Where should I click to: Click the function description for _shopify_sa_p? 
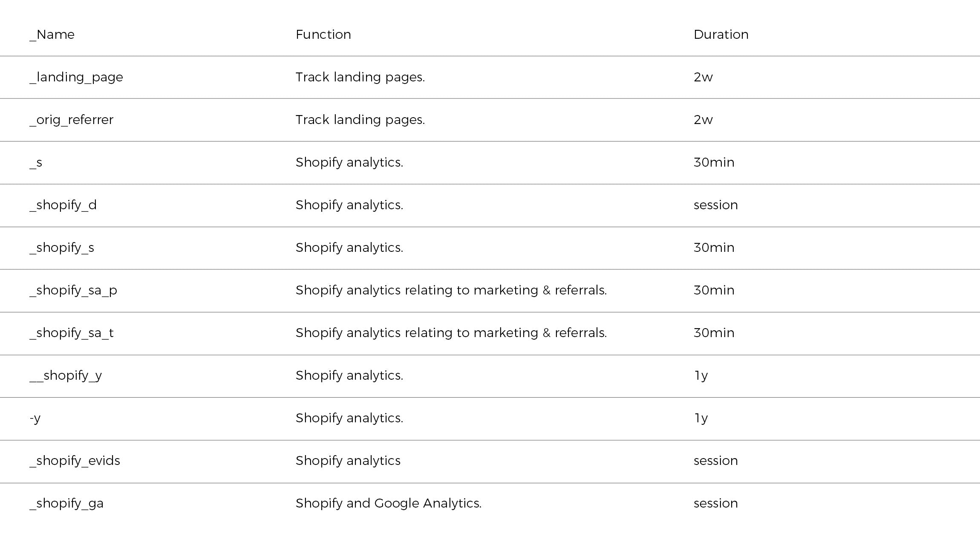click(451, 290)
